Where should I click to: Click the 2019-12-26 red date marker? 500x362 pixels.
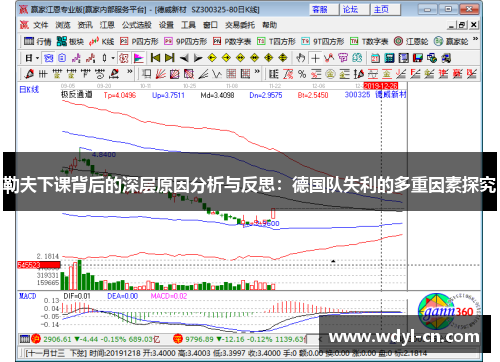(381, 86)
